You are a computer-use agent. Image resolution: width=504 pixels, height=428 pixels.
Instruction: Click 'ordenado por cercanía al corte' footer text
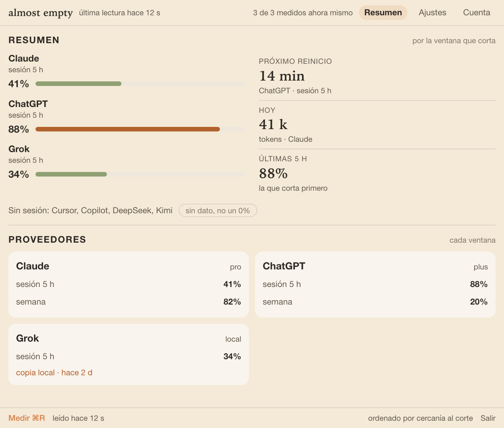420,418
